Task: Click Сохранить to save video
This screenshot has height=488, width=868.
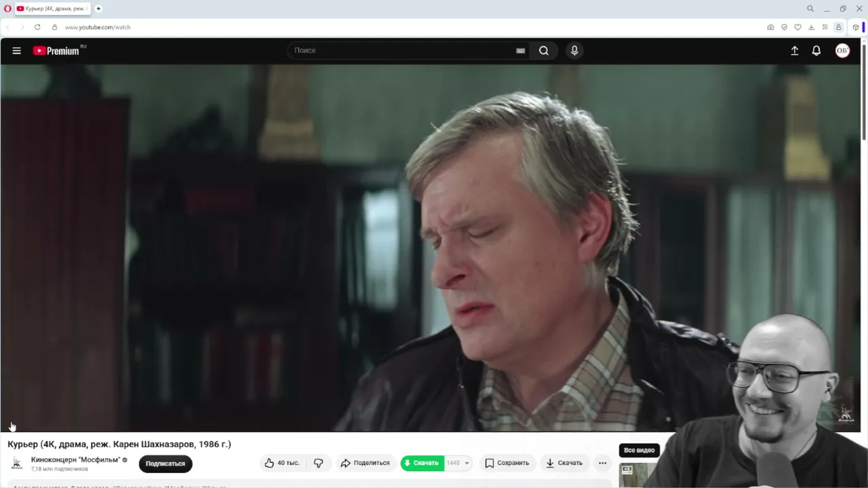Action: coord(507,463)
